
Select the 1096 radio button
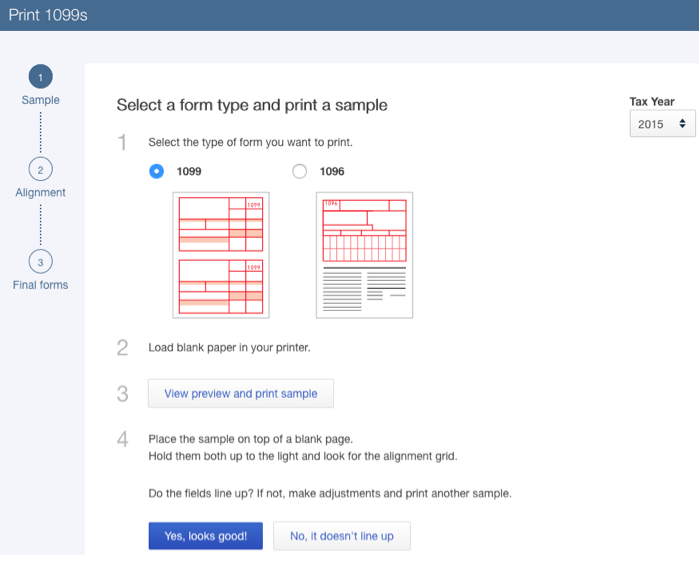click(x=300, y=171)
